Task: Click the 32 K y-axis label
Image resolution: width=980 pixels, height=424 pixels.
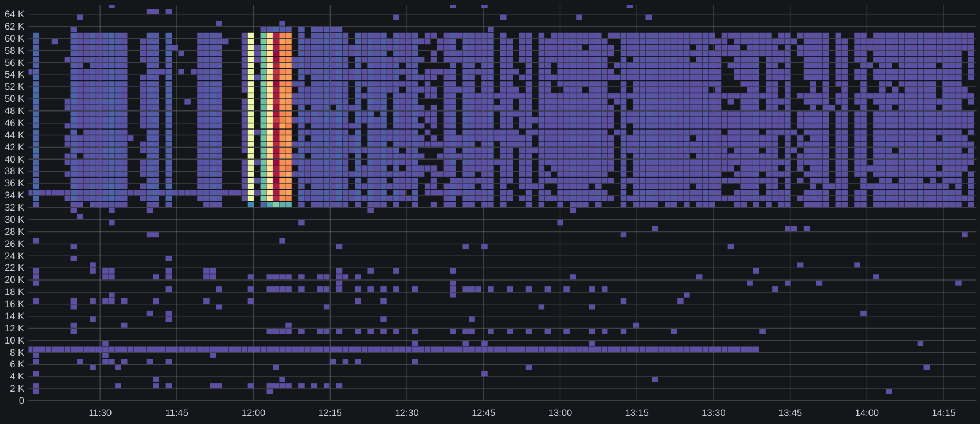Action: 14,208
